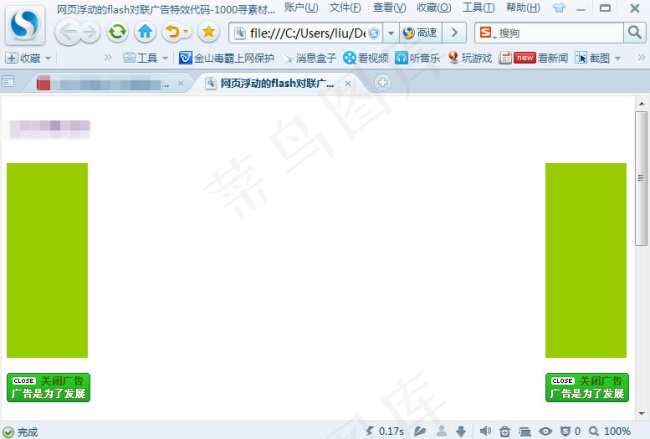
Task: Close the 网页浮动的flash对联广 tab
Action: [348, 84]
